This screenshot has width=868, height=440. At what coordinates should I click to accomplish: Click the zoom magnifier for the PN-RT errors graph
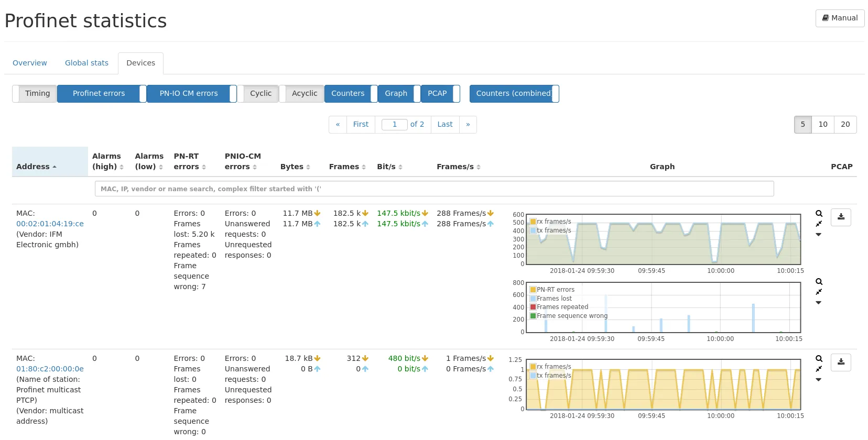(819, 282)
